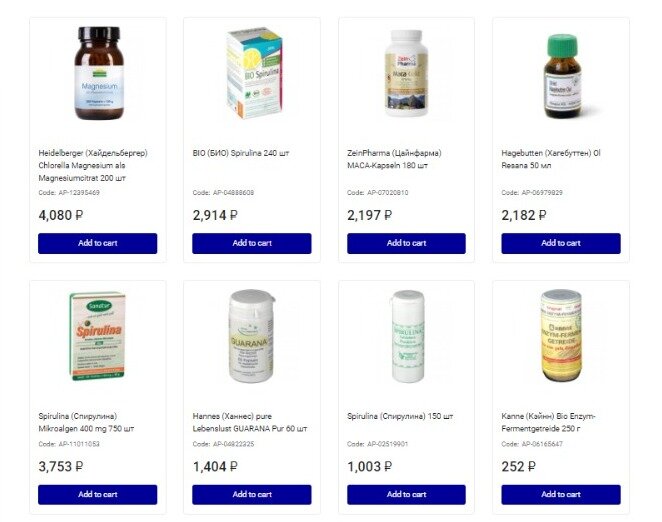Viewport: 662px width, 522px height.
Task: Open Hannes pure Lebenslust GUARANA title
Action: (250, 422)
